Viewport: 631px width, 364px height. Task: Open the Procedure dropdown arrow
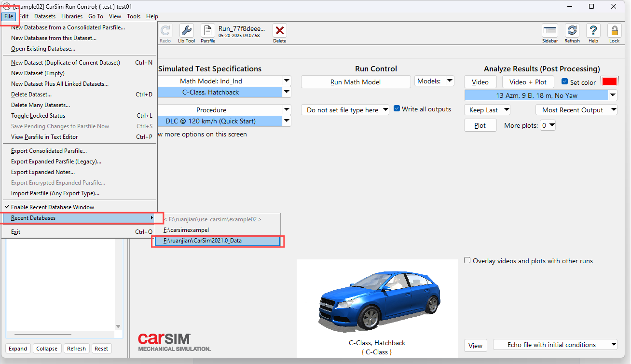(x=287, y=110)
